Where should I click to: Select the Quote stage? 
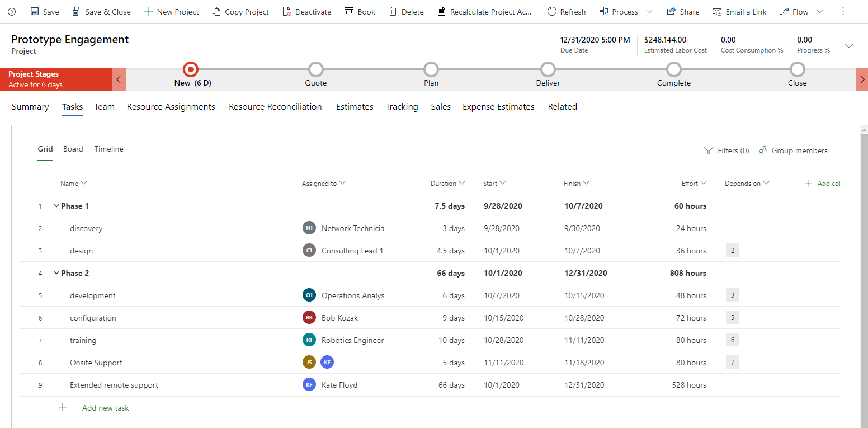point(316,69)
